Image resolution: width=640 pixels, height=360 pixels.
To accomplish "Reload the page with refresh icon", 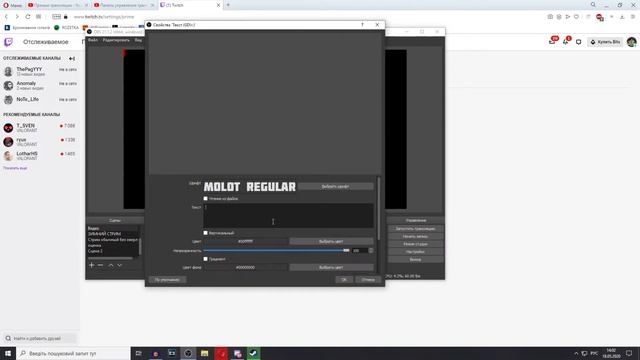I will click(27, 17).
